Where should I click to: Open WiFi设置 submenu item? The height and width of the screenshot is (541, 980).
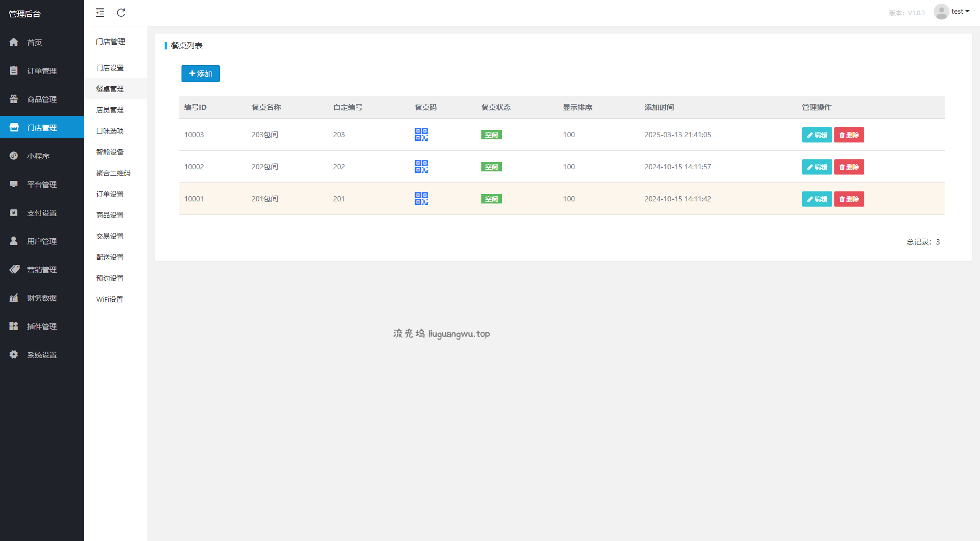coord(109,299)
